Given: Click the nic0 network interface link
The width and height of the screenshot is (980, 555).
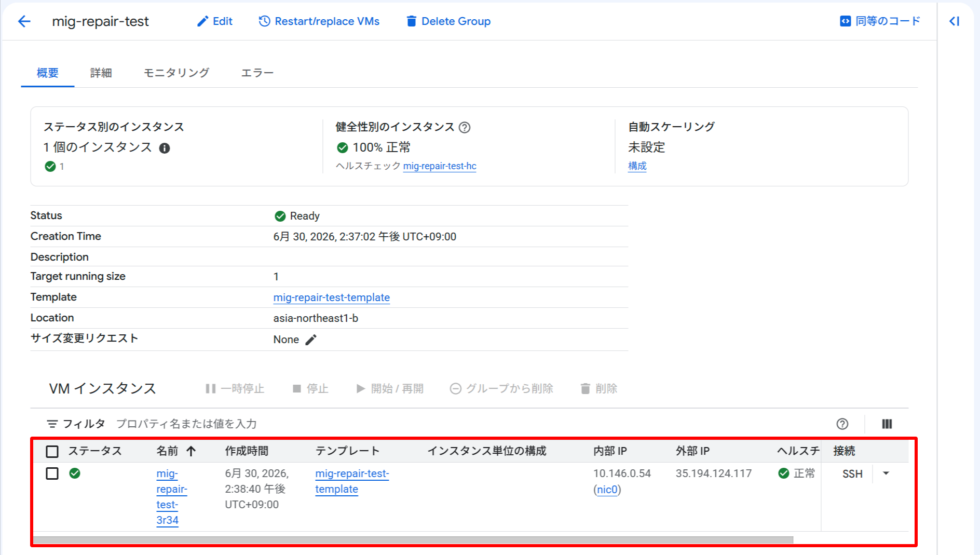Looking at the screenshot, I should (x=607, y=490).
